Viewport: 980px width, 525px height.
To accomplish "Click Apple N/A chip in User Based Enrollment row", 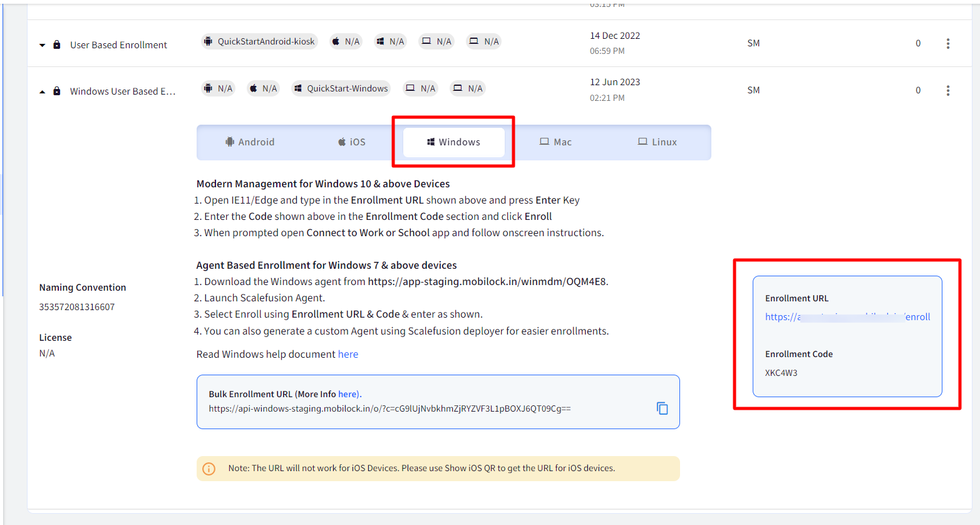I will pos(346,41).
